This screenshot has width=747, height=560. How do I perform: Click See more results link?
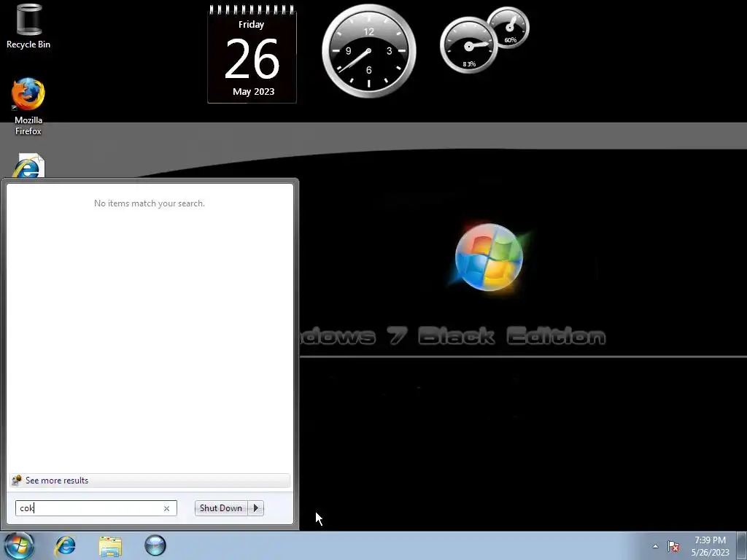pyautogui.click(x=149, y=481)
